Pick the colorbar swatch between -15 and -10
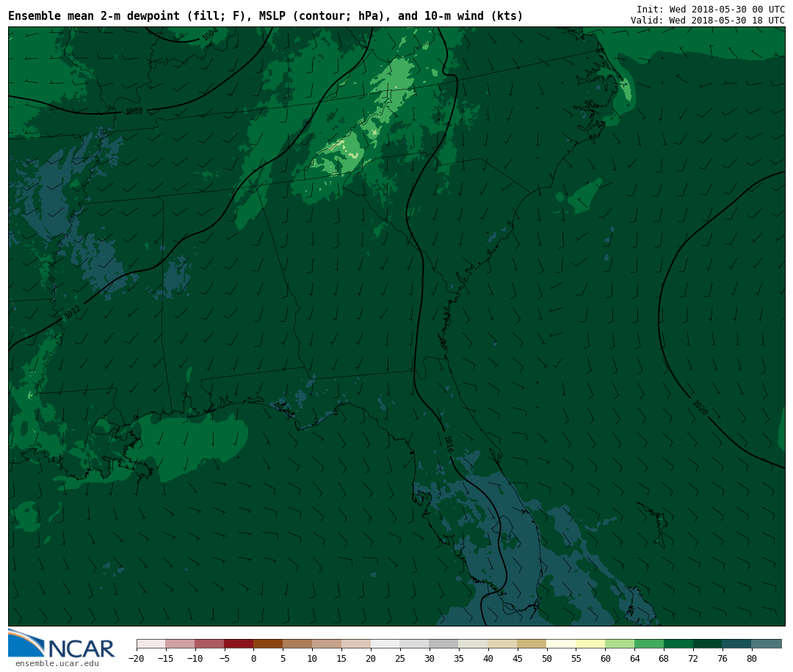The width and height of the screenshot is (793, 672). coord(180,643)
